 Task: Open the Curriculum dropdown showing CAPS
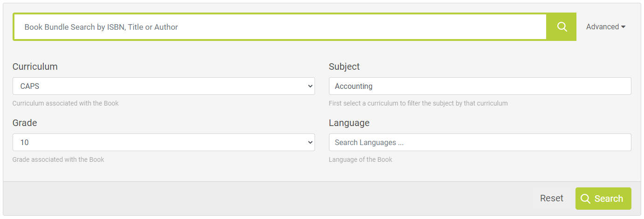coord(163,86)
